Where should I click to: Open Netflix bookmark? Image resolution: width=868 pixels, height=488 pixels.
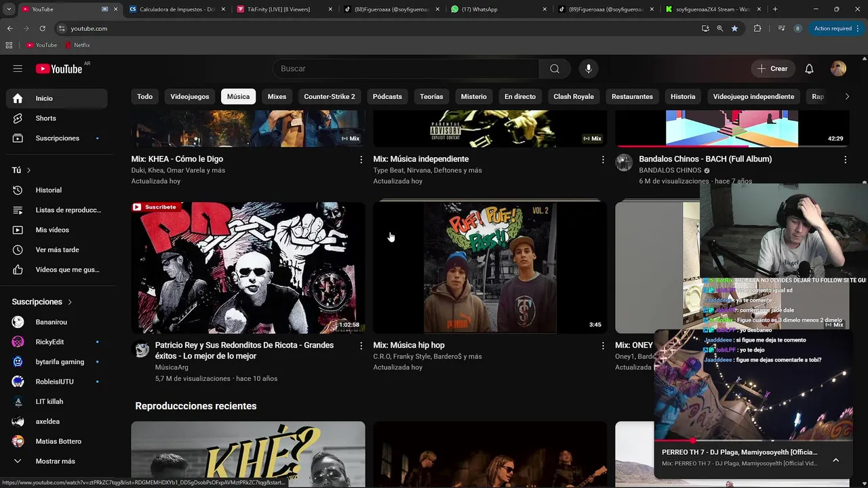coord(77,45)
